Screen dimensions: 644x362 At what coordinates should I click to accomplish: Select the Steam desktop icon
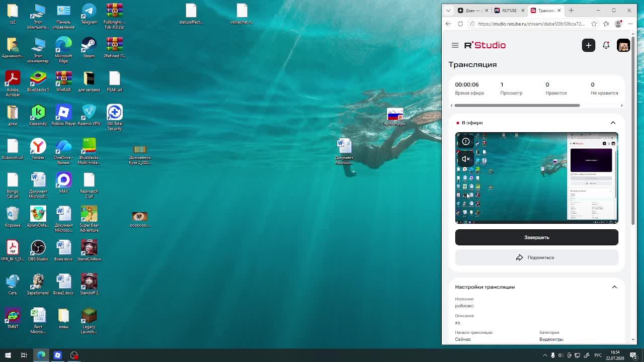pyautogui.click(x=89, y=48)
